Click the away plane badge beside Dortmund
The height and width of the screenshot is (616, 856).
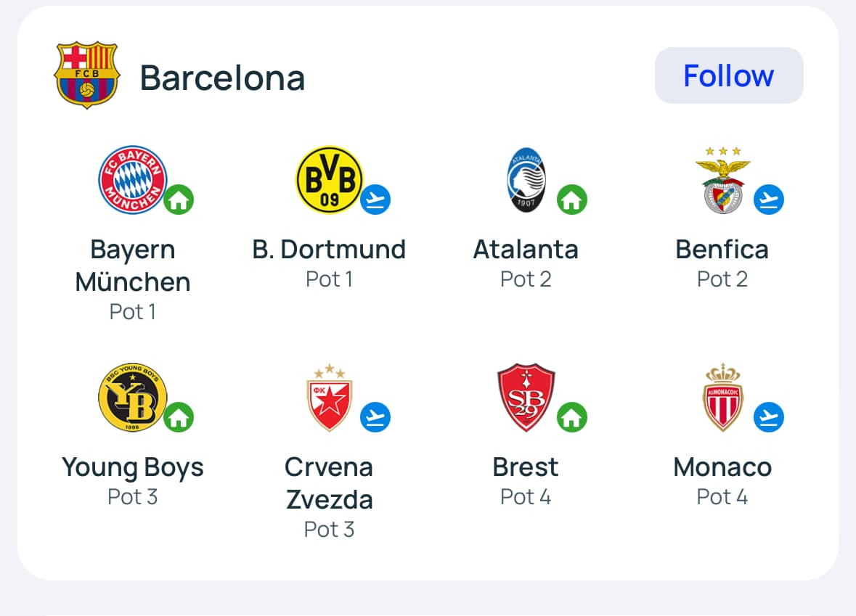tap(375, 200)
